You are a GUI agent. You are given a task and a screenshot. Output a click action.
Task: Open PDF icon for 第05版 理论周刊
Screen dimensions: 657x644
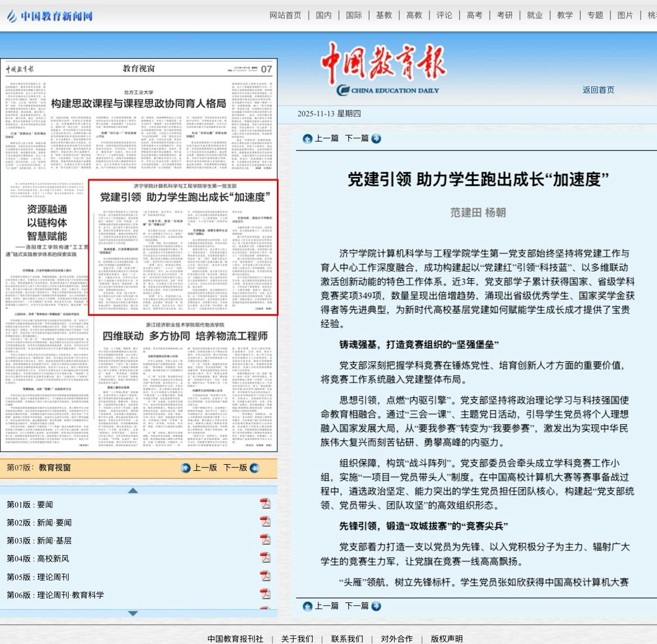coord(265,576)
